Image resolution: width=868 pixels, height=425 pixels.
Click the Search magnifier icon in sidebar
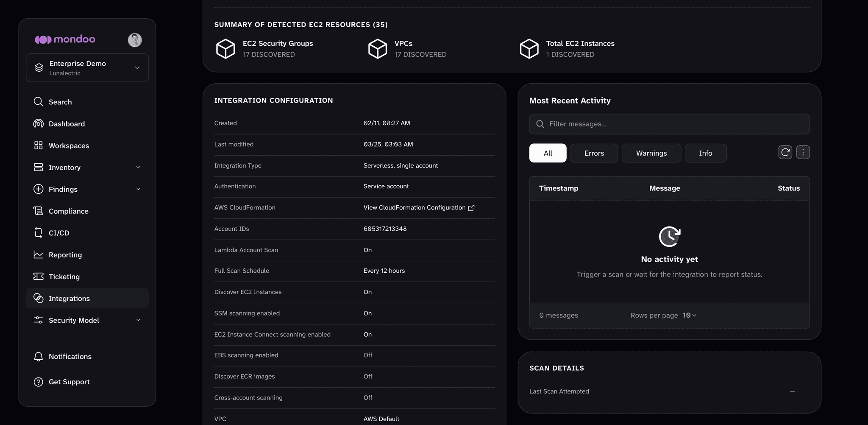pos(38,102)
